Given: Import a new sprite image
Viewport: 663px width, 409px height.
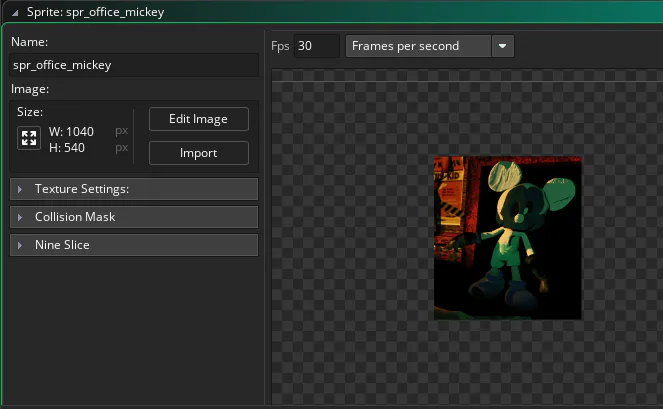Looking at the screenshot, I should pos(199,153).
